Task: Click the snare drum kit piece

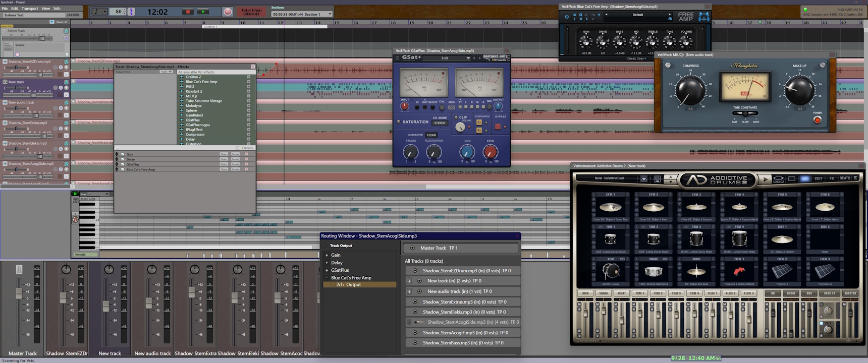Action: [x=654, y=272]
